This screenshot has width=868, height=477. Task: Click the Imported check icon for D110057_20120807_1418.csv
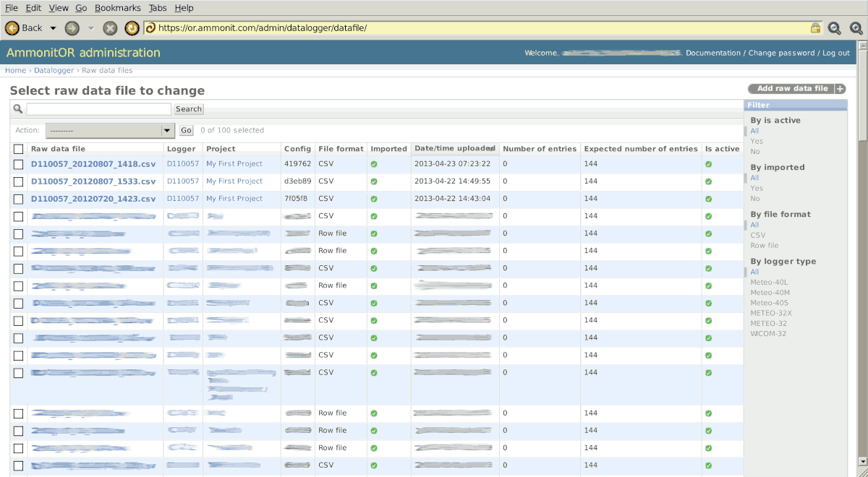point(373,163)
